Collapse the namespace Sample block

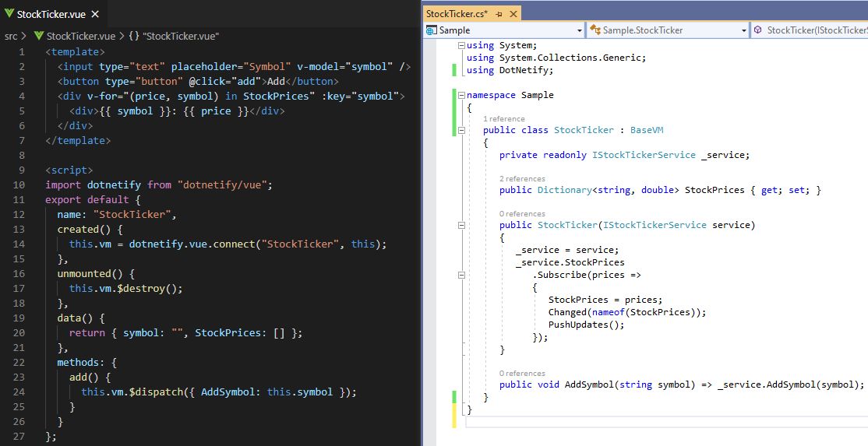[x=462, y=95]
